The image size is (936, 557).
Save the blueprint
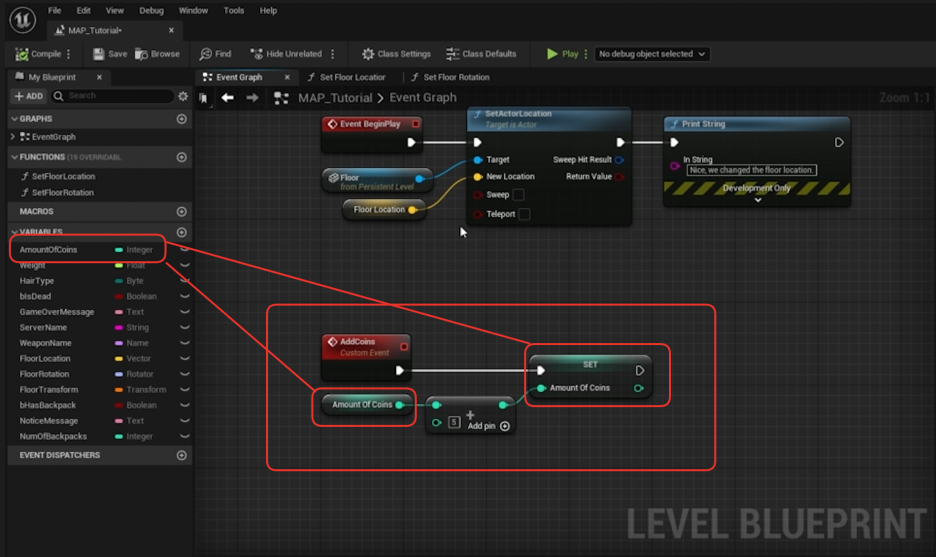110,54
